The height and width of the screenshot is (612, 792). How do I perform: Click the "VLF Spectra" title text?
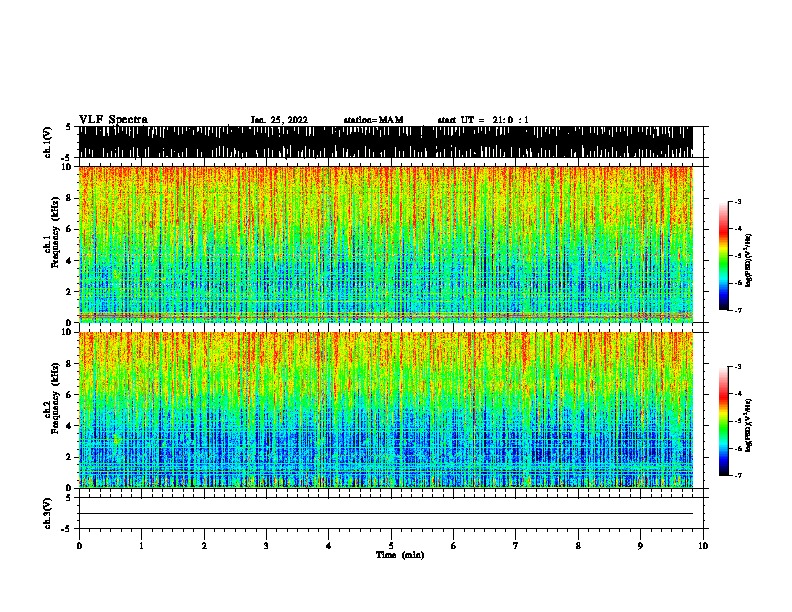(x=113, y=119)
